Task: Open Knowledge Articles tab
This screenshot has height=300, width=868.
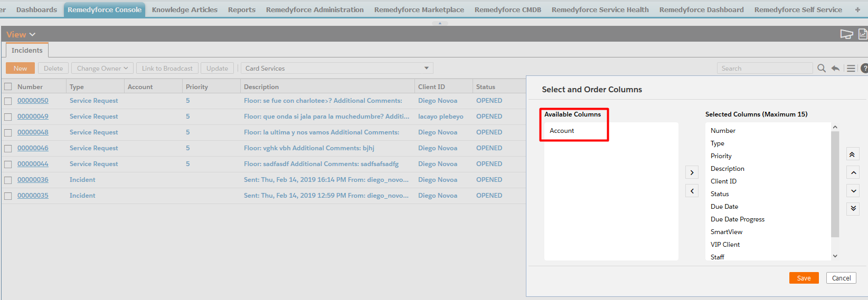Action: click(x=185, y=9)
